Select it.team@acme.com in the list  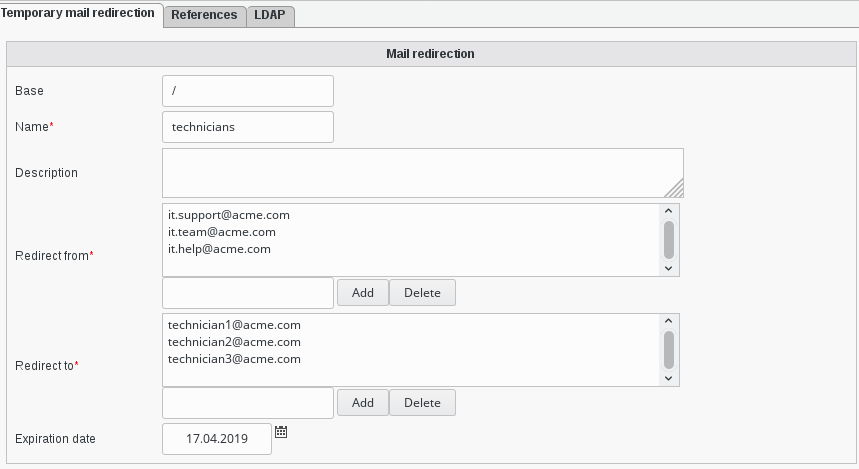tap(222, 232)
